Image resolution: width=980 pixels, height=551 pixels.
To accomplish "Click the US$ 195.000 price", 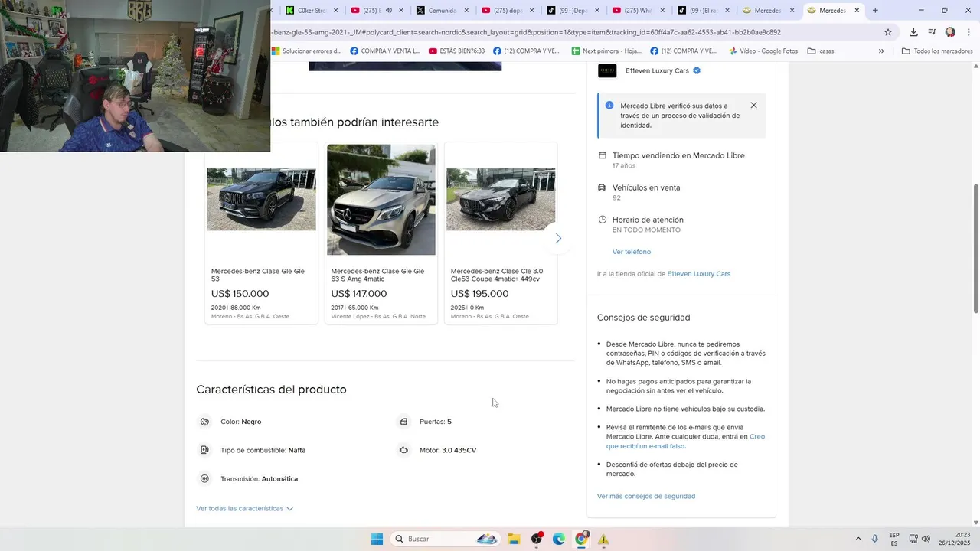I will [x=479, y=294].
